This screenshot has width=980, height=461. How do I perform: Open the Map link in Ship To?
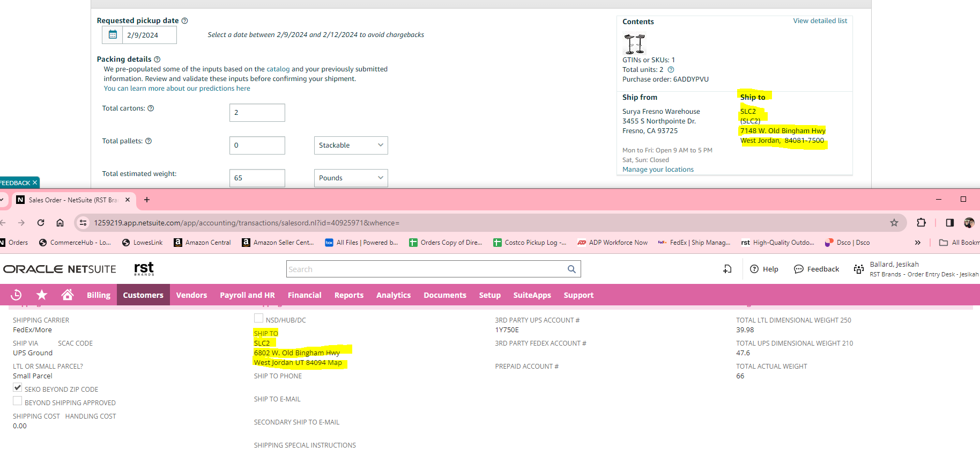point(335,363)
